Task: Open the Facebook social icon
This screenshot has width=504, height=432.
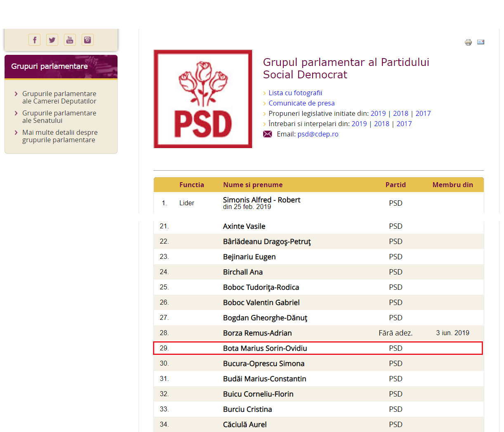Action: [34, 40]
